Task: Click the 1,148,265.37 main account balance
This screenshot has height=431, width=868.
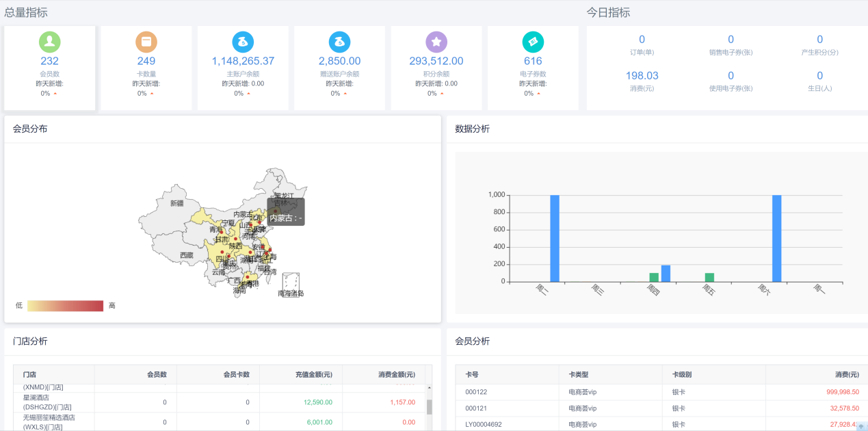Action: (243, 61)
